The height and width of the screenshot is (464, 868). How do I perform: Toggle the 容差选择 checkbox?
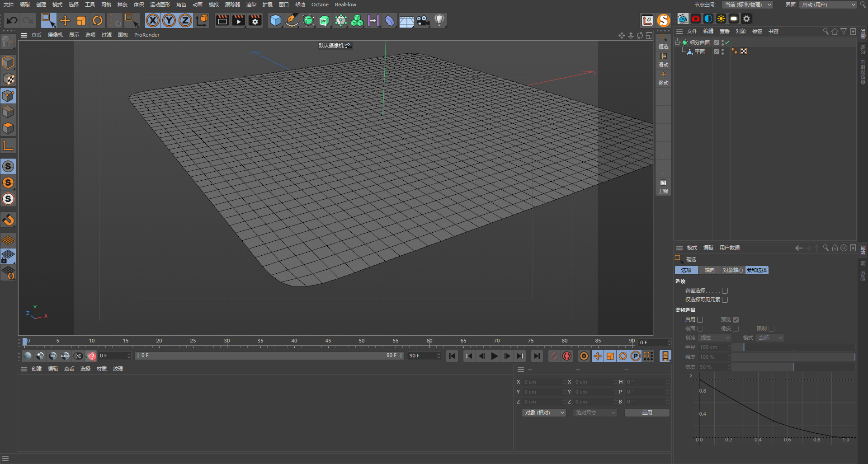point(725,291)
